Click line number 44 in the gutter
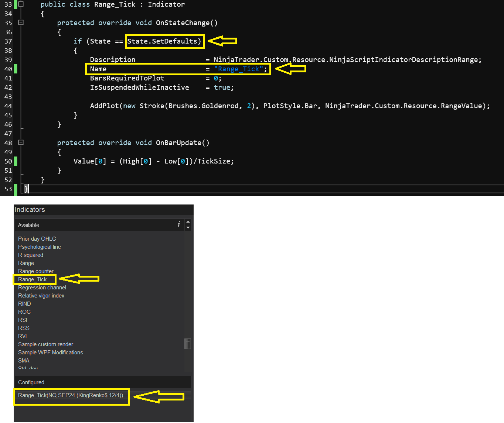The height and width of the screenshot is (423, 504). tap(8, 106)
